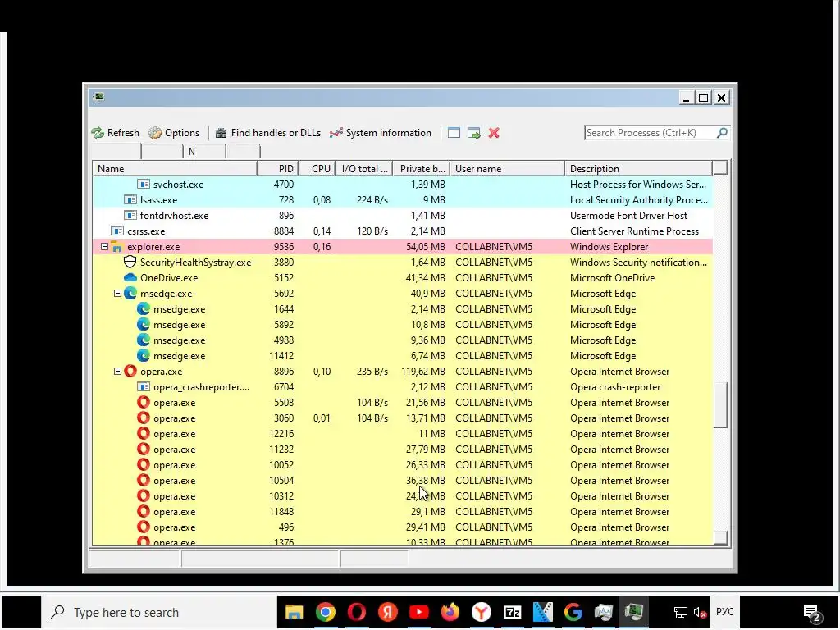Select the fontdrvhost.exe process icon

click(130, 216)
